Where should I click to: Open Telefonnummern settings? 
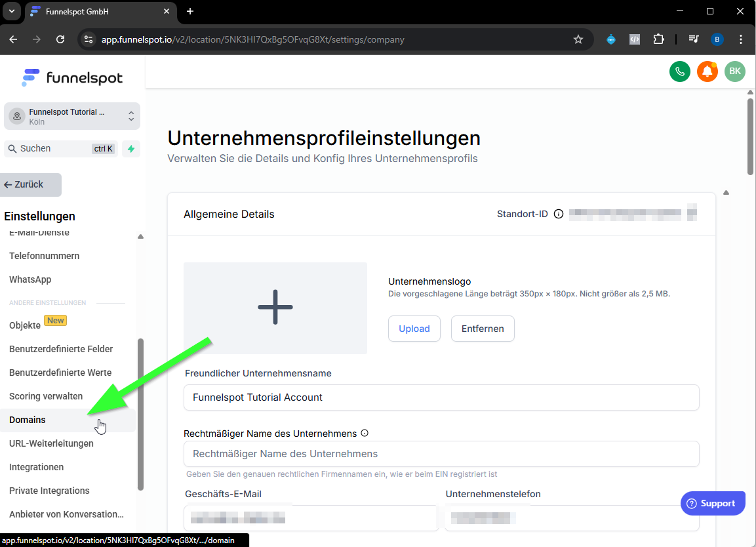(x=45, y=256)
